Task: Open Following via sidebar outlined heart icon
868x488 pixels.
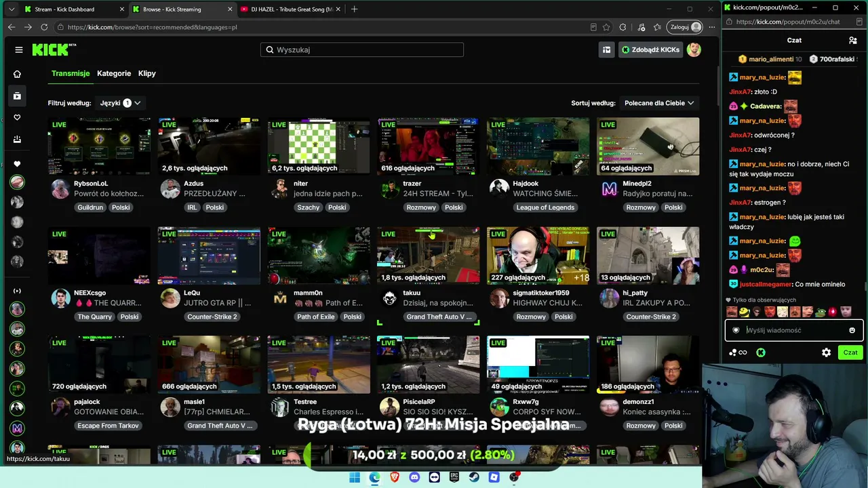Action: click(18, 117)
